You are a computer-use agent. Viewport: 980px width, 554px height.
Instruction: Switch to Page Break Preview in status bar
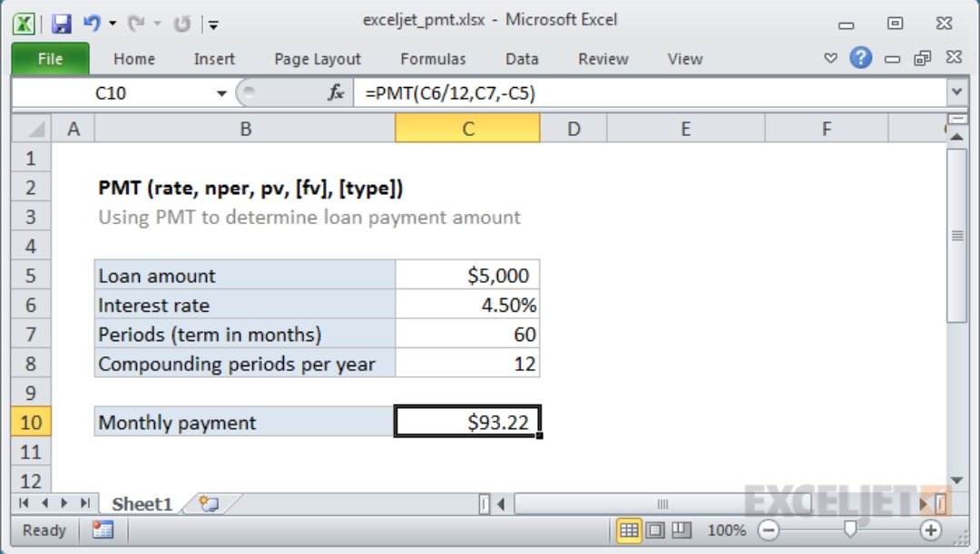point(681,530)
